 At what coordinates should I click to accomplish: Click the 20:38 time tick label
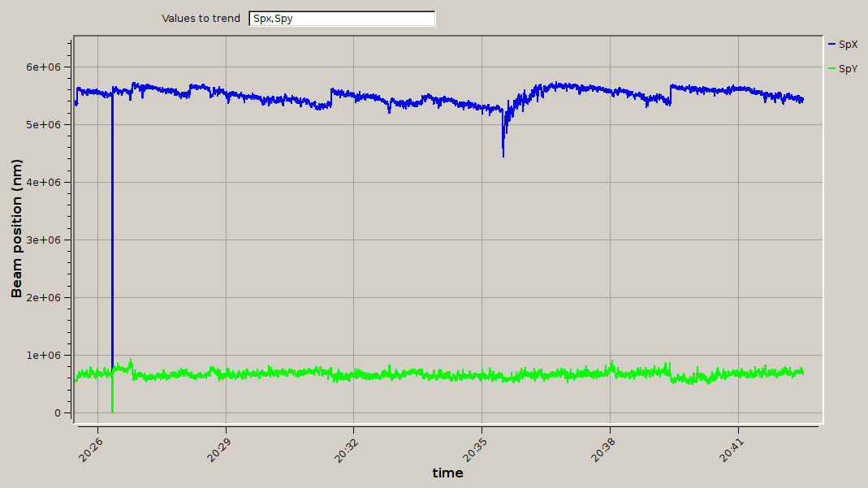(602, 446)
